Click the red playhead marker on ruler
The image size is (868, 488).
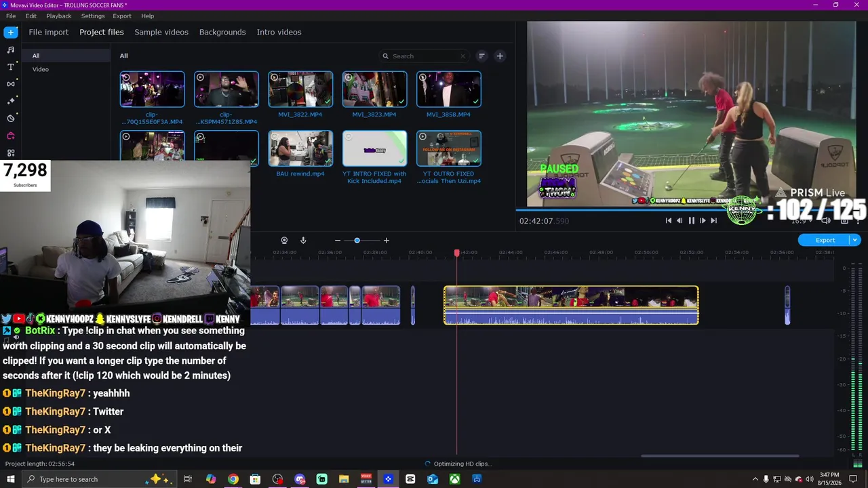coord(457,253)
